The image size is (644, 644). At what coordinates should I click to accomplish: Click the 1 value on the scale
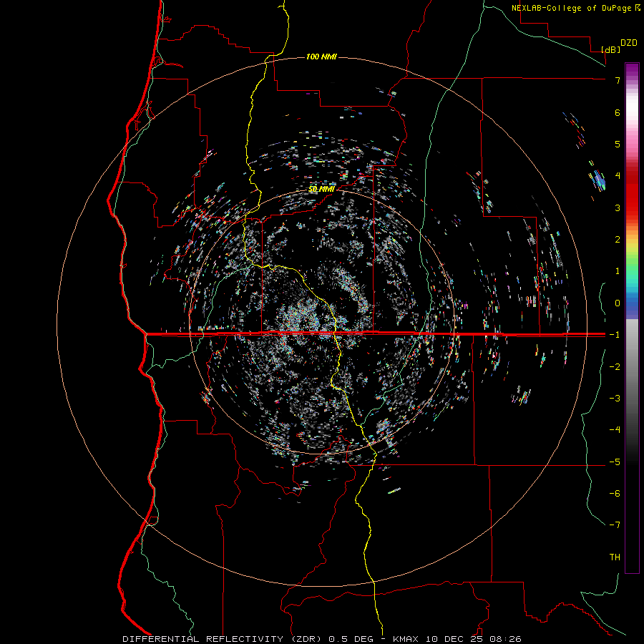618,270
